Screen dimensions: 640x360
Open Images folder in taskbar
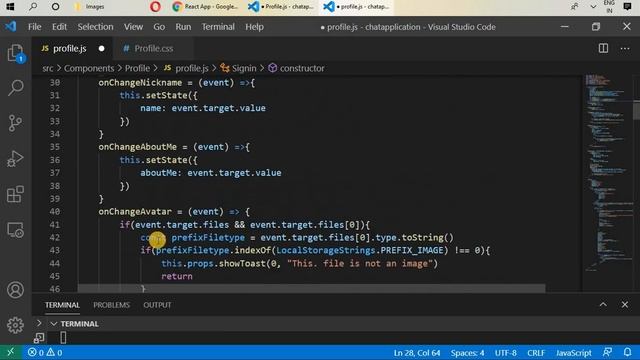90,7
